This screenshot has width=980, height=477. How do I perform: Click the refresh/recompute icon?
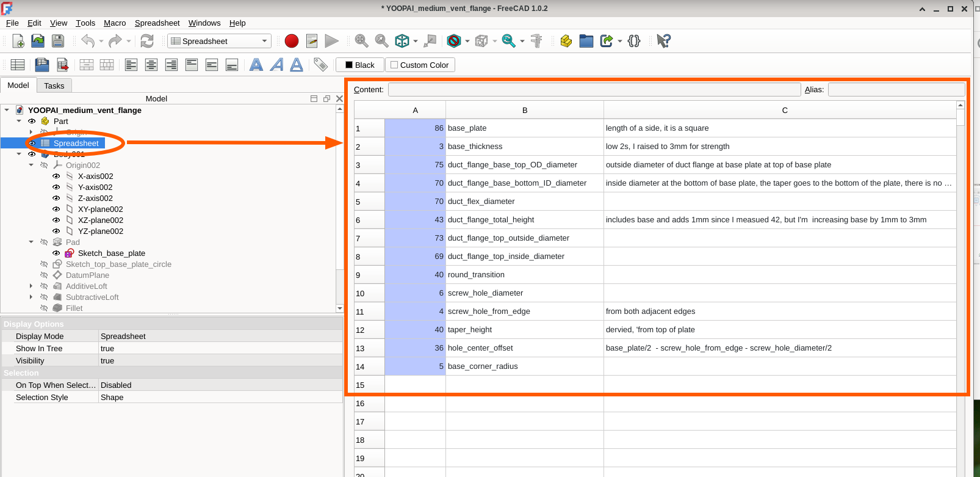147,41
